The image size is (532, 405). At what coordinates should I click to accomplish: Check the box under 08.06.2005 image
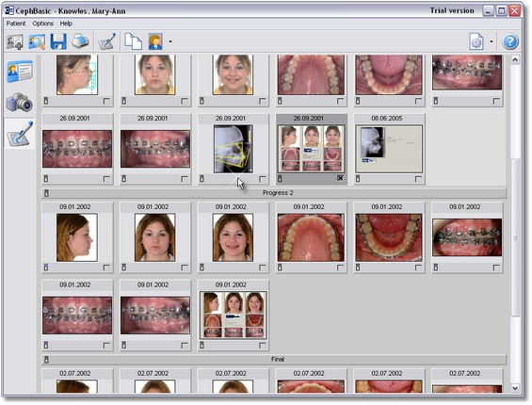click(418, 179)
